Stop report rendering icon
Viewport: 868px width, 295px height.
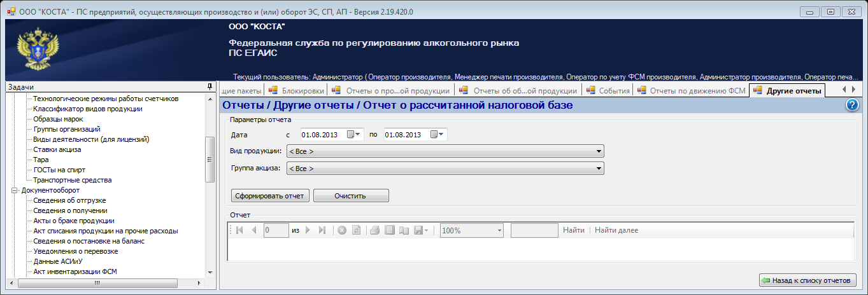(342, 230)
